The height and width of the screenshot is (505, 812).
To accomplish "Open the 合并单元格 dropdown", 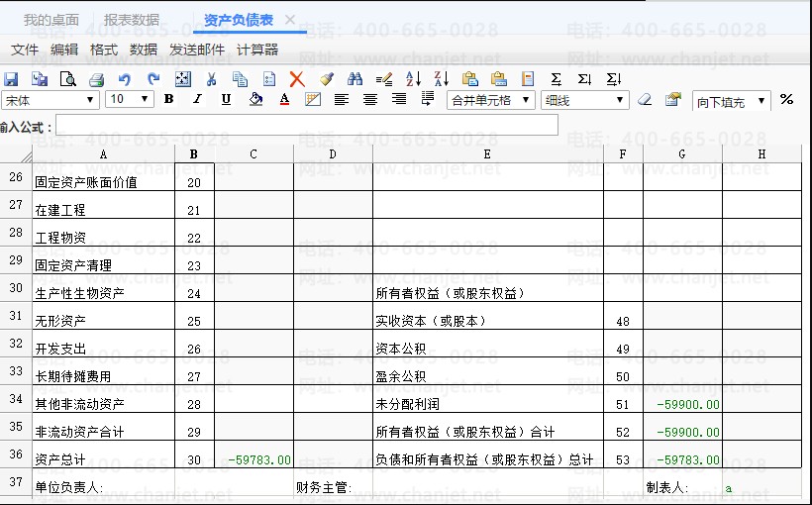I will tap(491, 100).
